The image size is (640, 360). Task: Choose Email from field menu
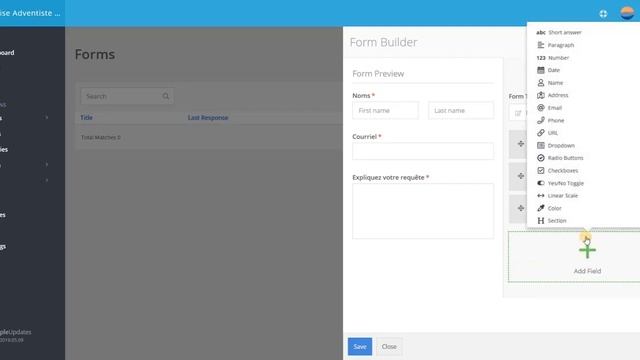pyautogui.click(x=555, y=108)
